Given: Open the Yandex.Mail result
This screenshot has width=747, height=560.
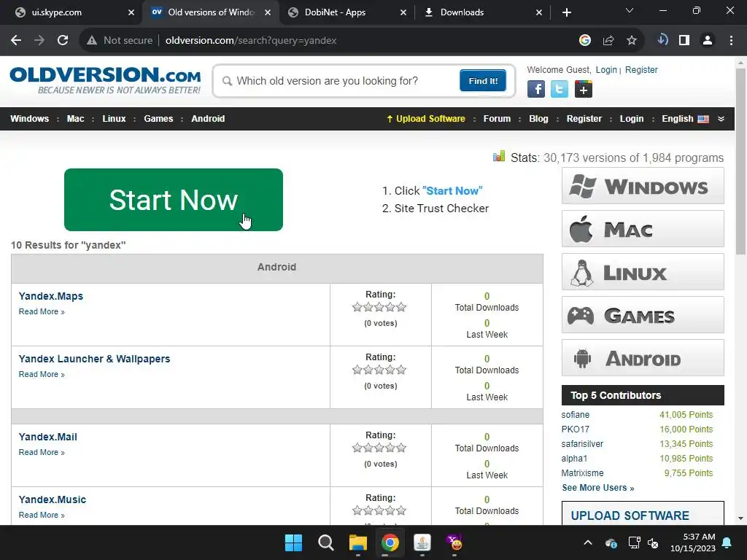Looking at the screenshot, I should [47, 437].
